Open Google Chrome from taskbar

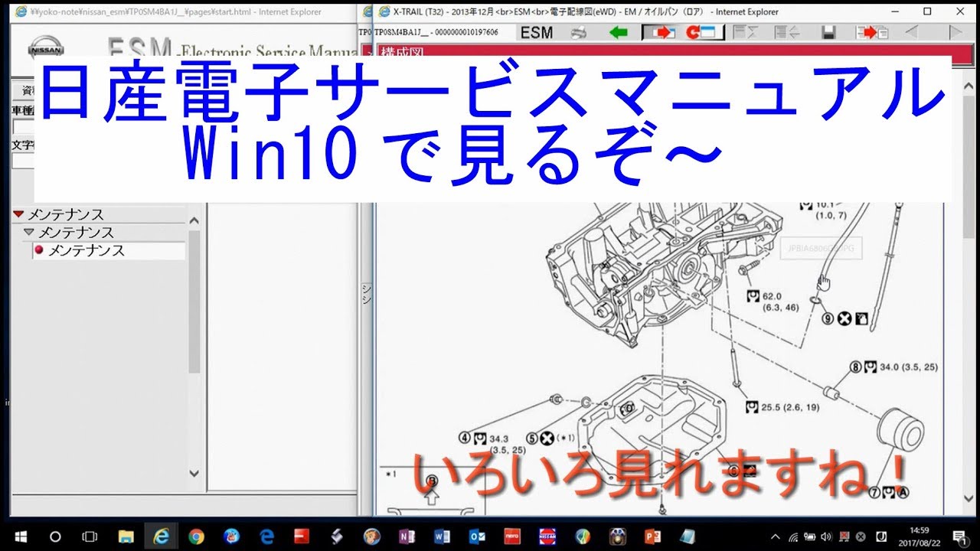coord(196,536)
